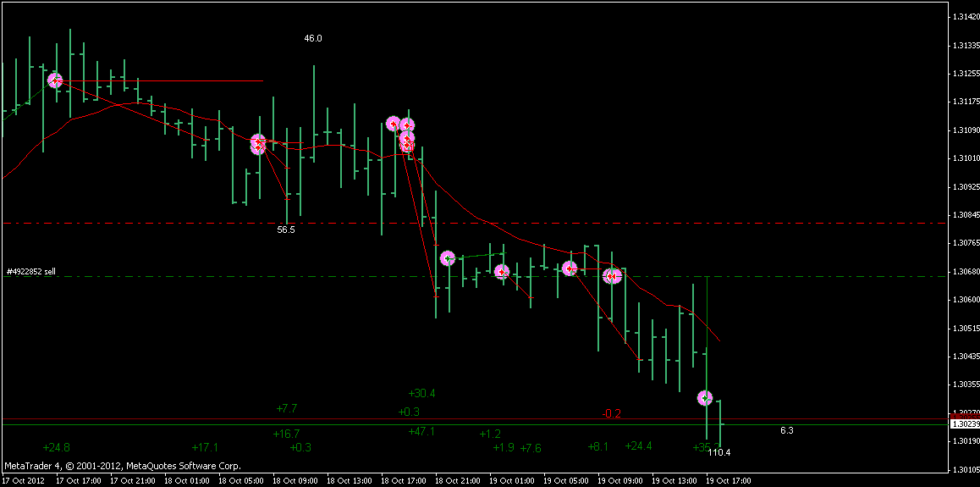Click the white 6.3 label

tap(787, 430)
